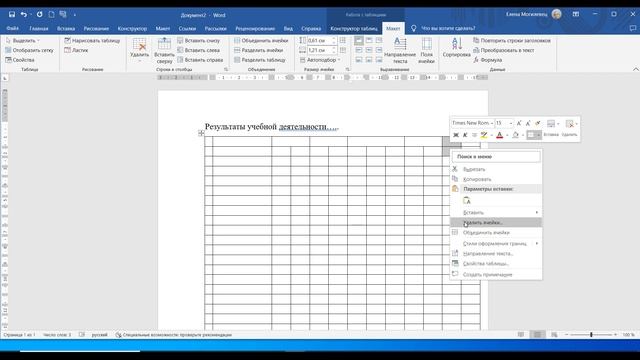The height and width of the screenshot is (360, 640).
Task: Insert a Формула in the table
Action: point(487,60)
